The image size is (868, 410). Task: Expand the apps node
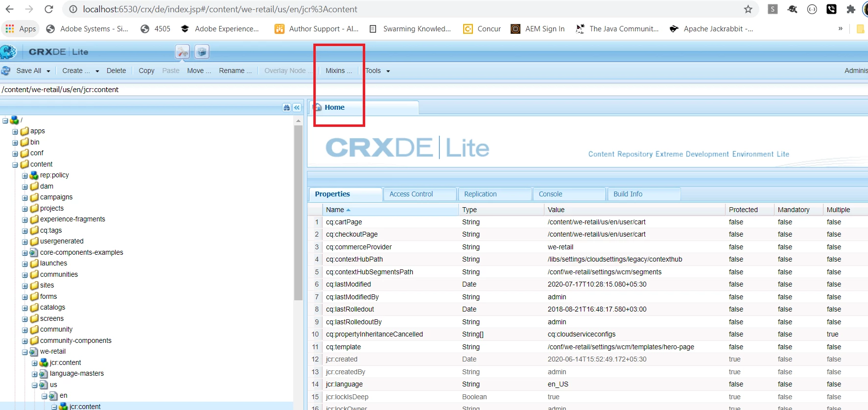[15, 132]
